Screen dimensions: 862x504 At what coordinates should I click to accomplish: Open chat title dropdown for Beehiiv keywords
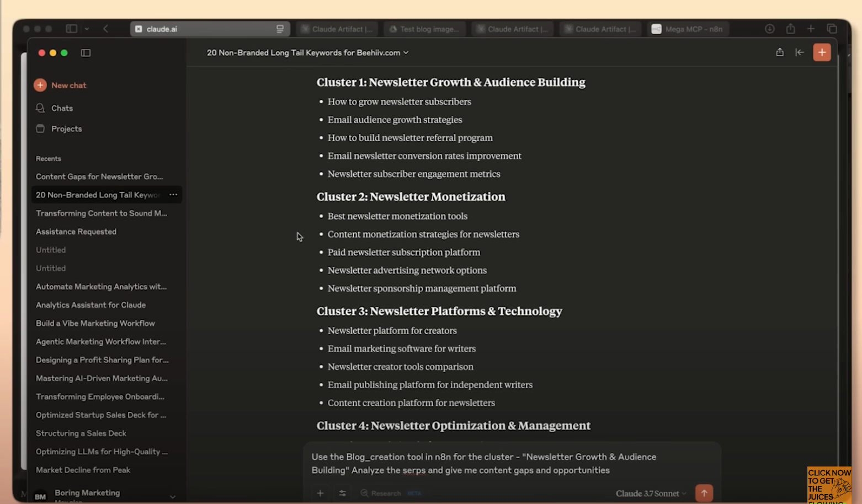[x=307, y=52]
